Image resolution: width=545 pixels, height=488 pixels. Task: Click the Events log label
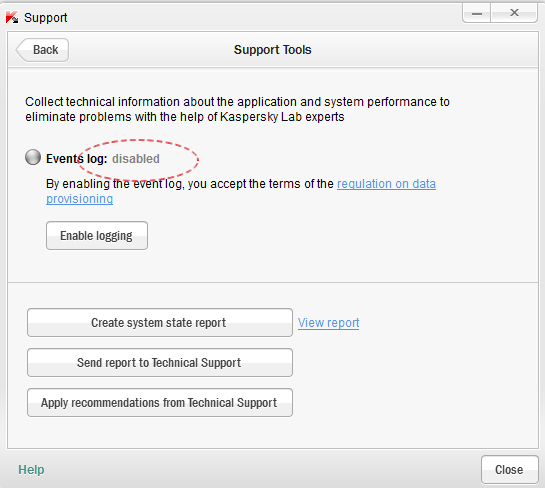(76, 159)
